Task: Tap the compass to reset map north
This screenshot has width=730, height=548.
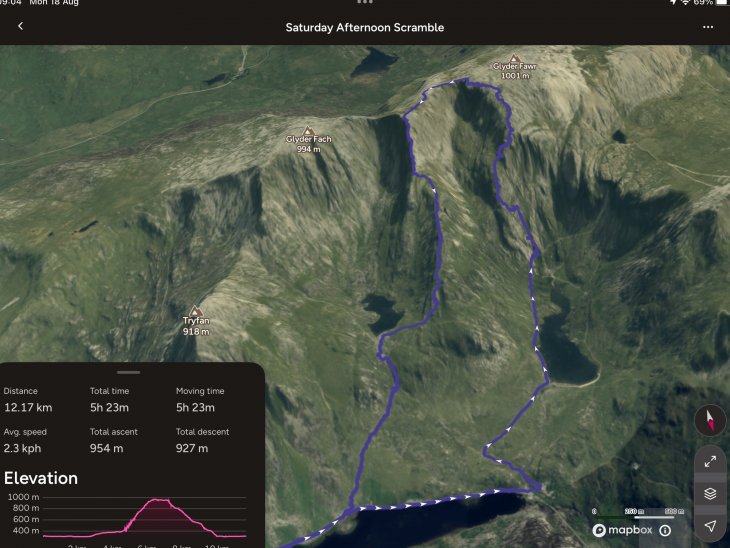Action: [x=710, y=420]
